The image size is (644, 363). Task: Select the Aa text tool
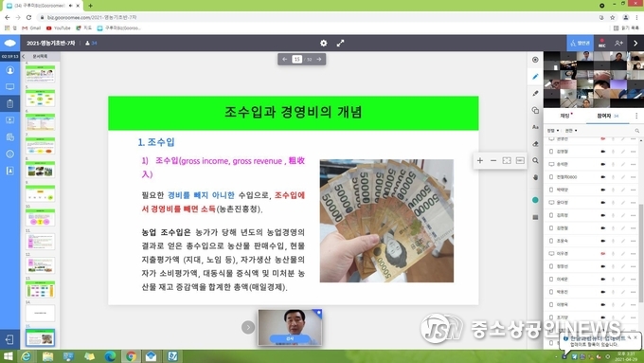click(535, 127)
